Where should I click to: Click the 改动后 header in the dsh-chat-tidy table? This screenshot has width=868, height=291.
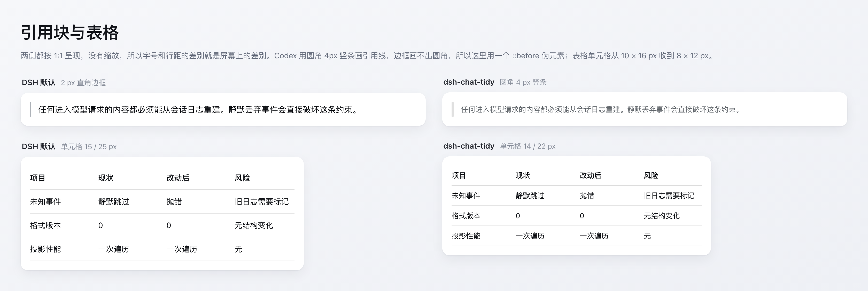[x=590, y=175]
